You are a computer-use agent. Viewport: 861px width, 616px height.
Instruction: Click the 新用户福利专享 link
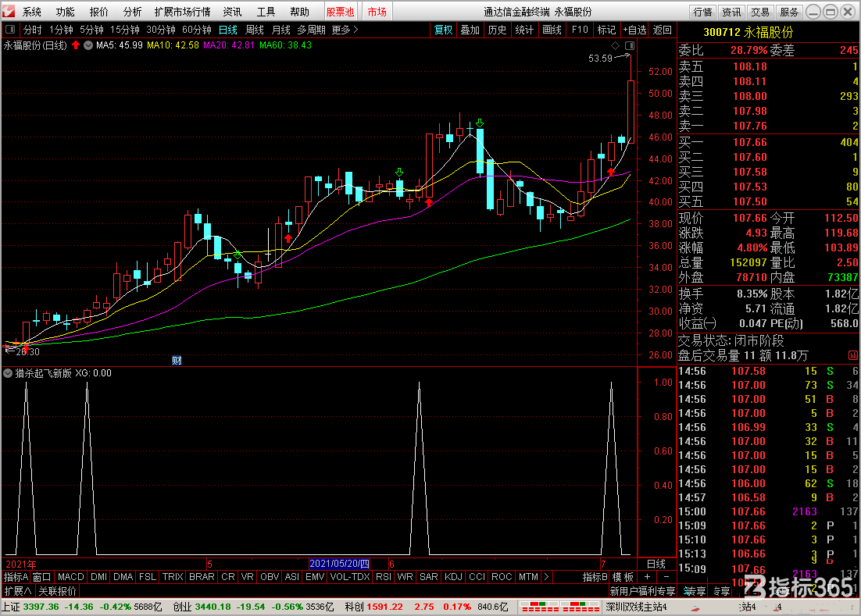coord(642,591)
